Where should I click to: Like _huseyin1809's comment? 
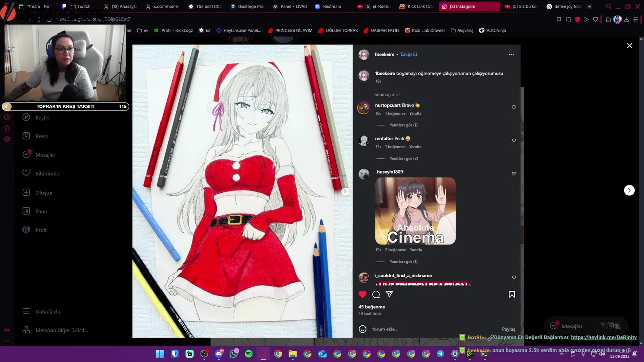point(514,174)
